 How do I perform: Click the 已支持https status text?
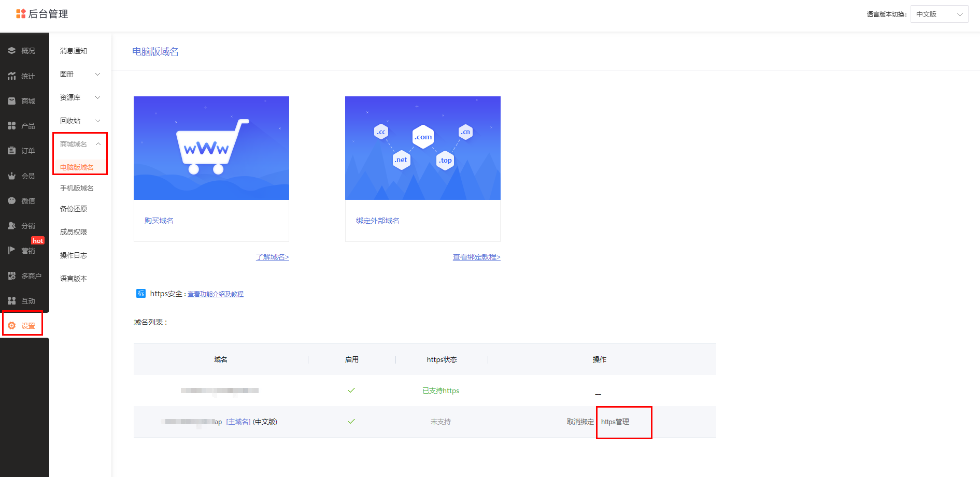point(441,391)
